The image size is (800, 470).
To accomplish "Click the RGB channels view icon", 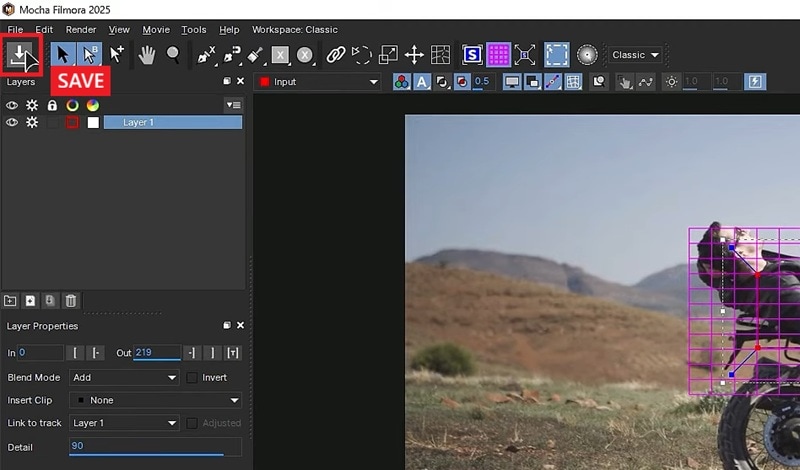I will coord(402,82).
